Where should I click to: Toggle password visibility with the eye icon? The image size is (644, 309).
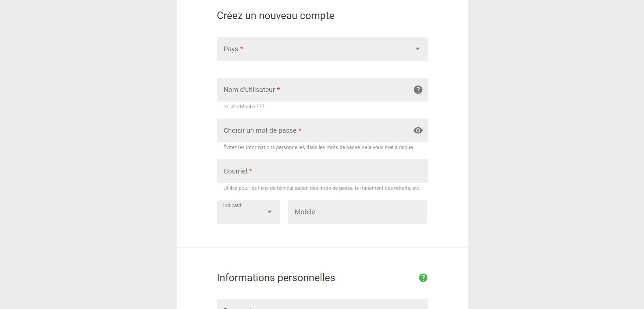(418, 130)
